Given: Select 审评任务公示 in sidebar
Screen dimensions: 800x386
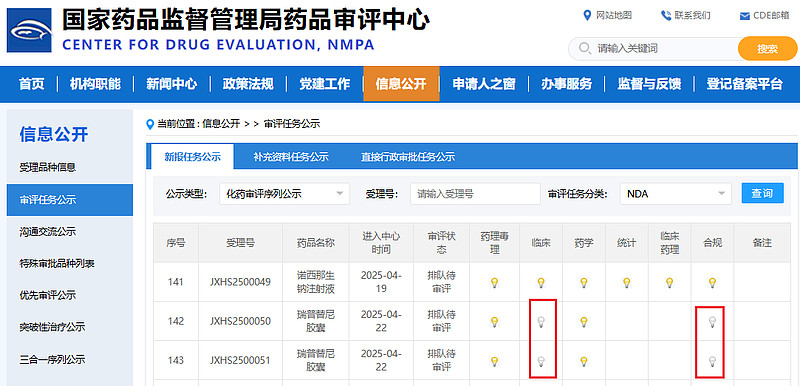Looking at the screenshot, I should click(70, 200).
